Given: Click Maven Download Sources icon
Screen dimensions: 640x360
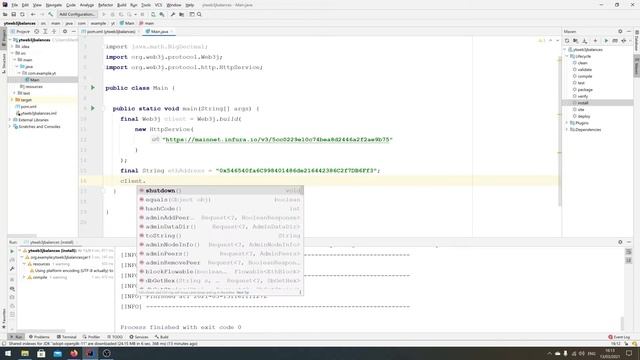Looking at the screenshot, I should click(585, 41).
